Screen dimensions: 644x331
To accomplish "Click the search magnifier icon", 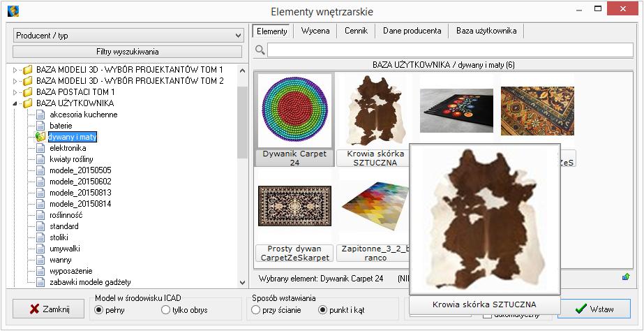I will coord(260,50).
